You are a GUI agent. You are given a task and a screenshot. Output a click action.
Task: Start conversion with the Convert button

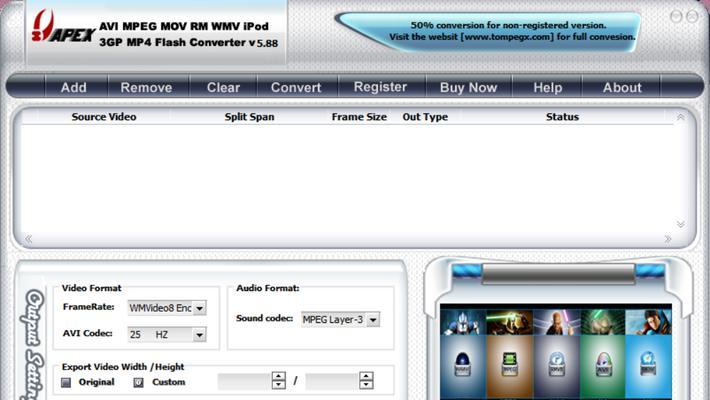coord(296,87)
